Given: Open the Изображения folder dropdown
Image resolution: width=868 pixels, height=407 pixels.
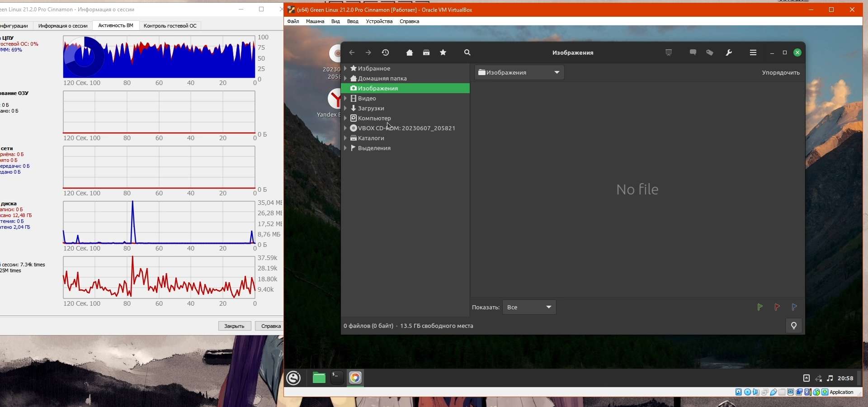Looking at the screenshot, I should pyautogui.click(x=519, y=73).
